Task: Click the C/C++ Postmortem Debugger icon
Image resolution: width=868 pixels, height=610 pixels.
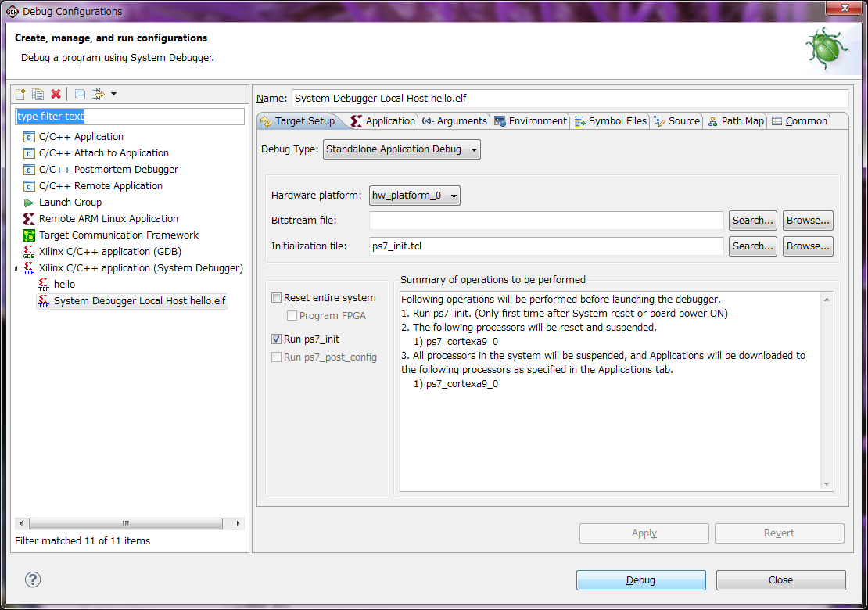Action: [29, 170]
